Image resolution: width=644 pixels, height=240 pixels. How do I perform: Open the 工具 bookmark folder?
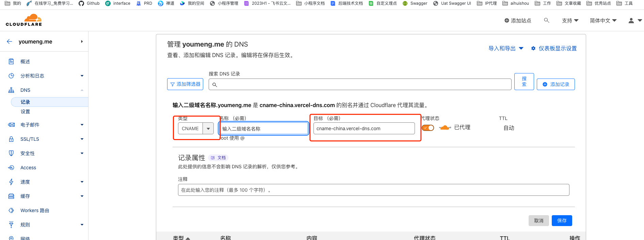pyautogui.click(x=625, y=3)
